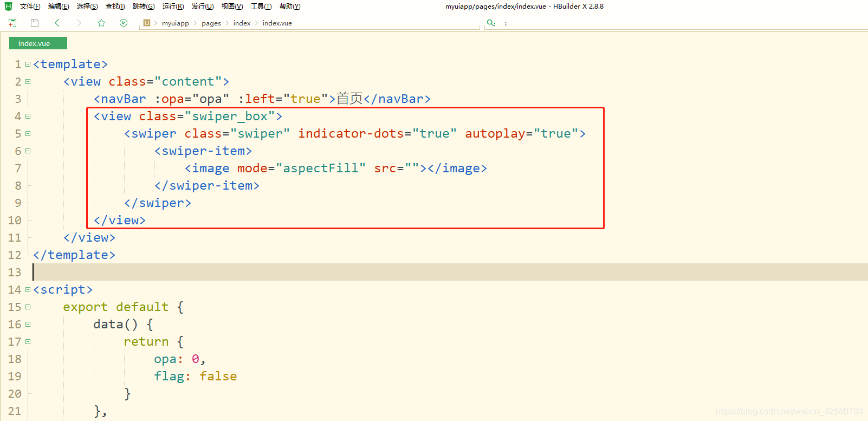Click the project icon before myuiapp breadcrumb
The image size is (868, 421).
(x=147, y=23)
